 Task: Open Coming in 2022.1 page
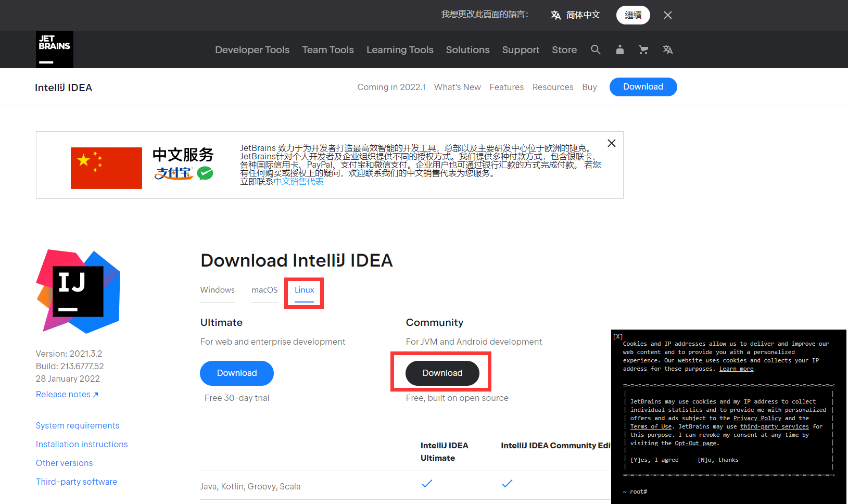[x=391, y=87]
